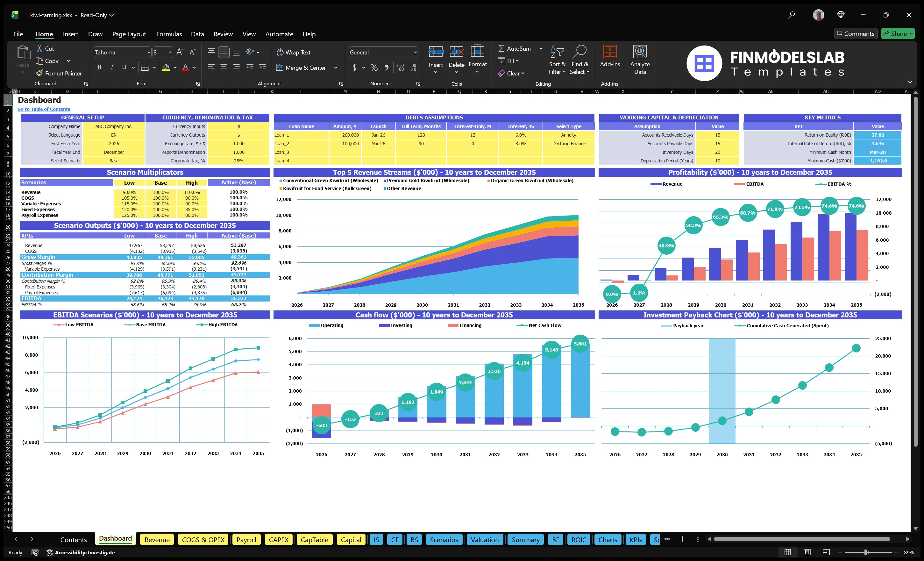
Task: Click the Wrap Text icon
Action: click(x=280, y=52)
